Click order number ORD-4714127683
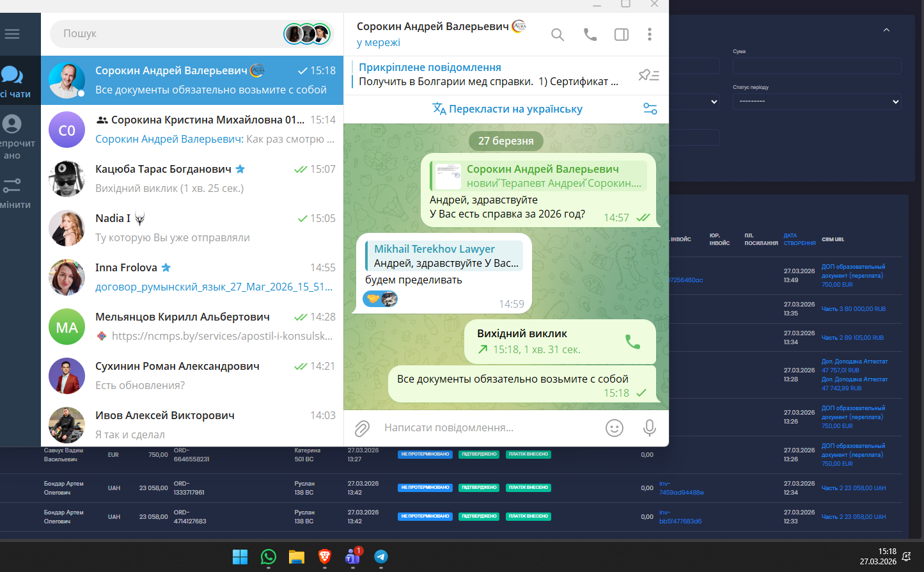 point(190,517)
